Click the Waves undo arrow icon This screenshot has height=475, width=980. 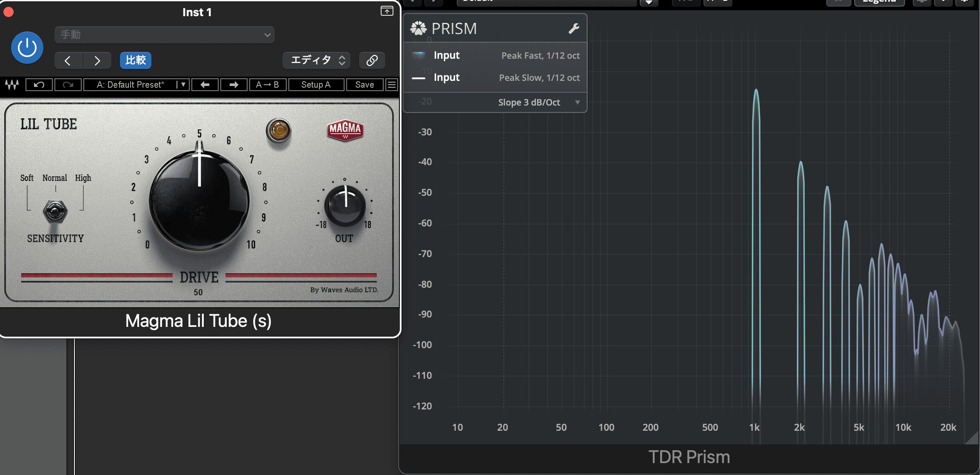pos(39,85)
